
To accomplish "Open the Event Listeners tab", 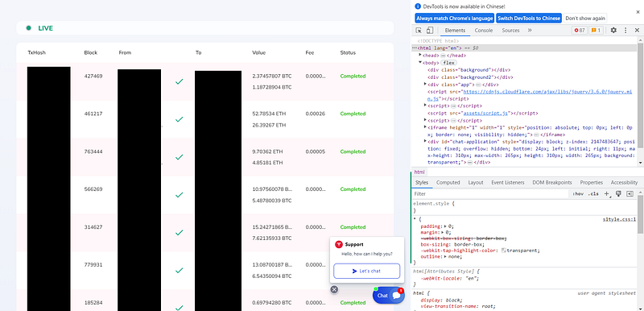I will tap(508, 182).
